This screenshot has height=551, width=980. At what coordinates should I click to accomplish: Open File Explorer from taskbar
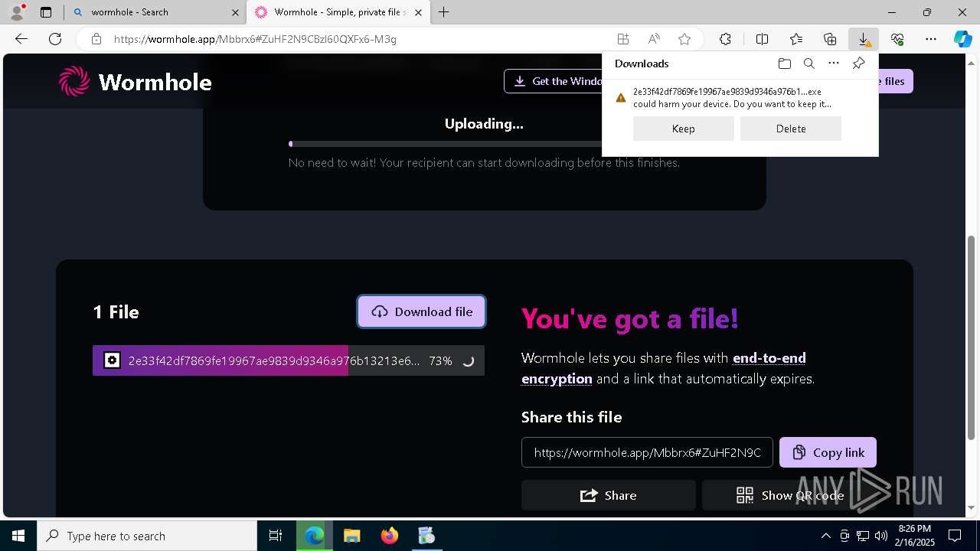(x=351, y=536)
